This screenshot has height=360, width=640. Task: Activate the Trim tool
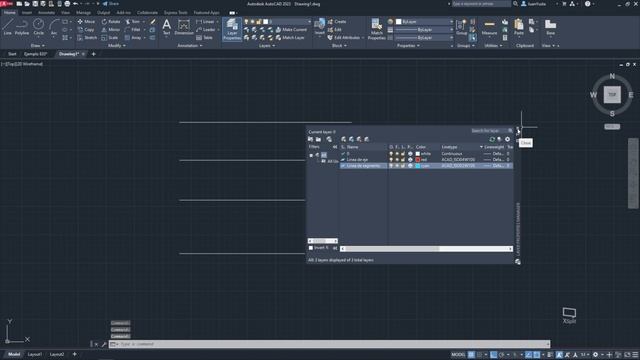point(132,22)
